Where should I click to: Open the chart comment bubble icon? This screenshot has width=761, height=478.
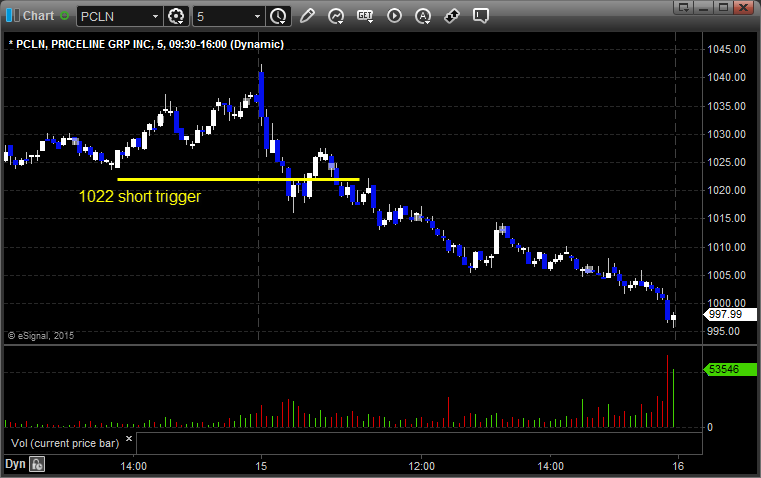(480, 16)
